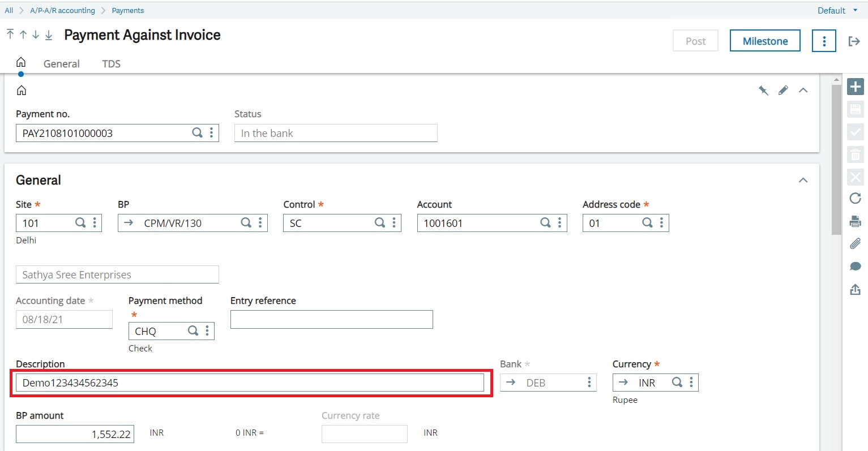The image size is (868, 451).
Task: Click the Share export icon in right panel
Action: pos(856,290)
